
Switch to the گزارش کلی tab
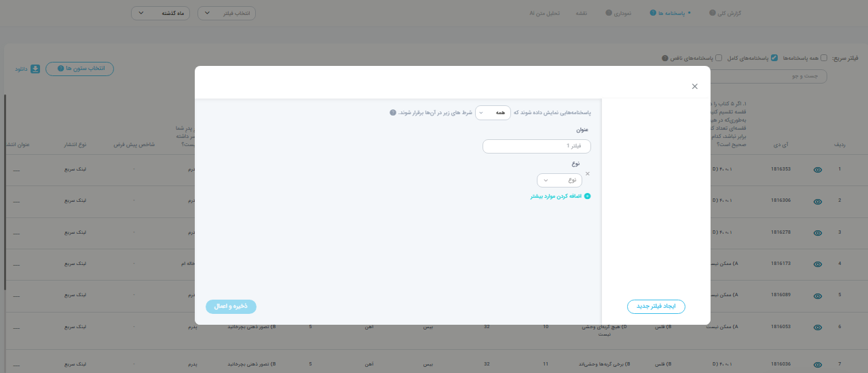tap(730, 13)
